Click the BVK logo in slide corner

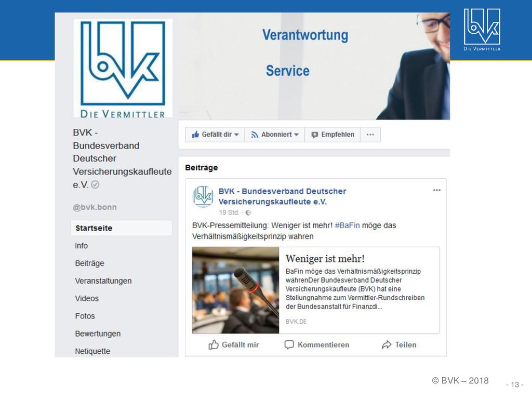click(x=482, y=30)
